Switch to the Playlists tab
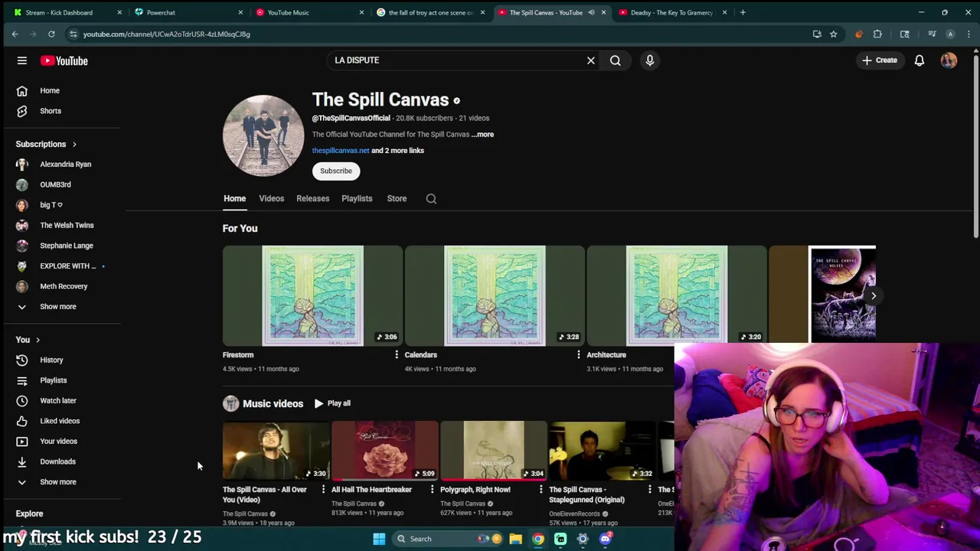 [357, 198]
